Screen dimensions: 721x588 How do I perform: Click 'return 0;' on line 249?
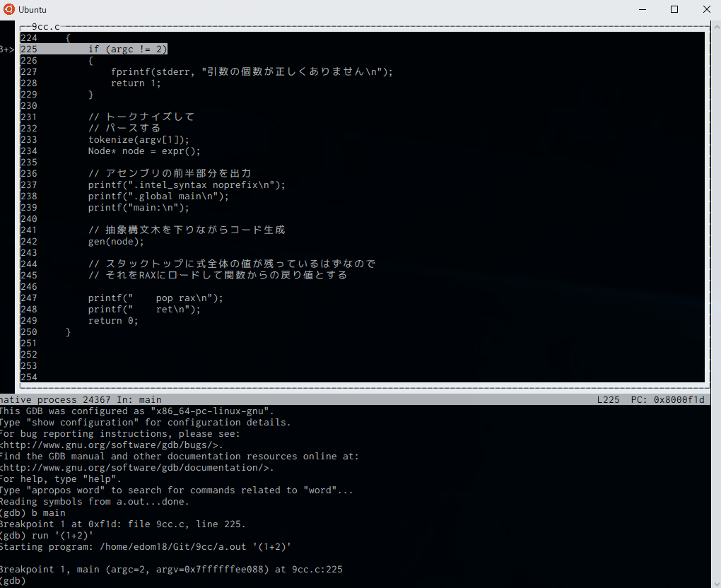(x=113, y=320)
